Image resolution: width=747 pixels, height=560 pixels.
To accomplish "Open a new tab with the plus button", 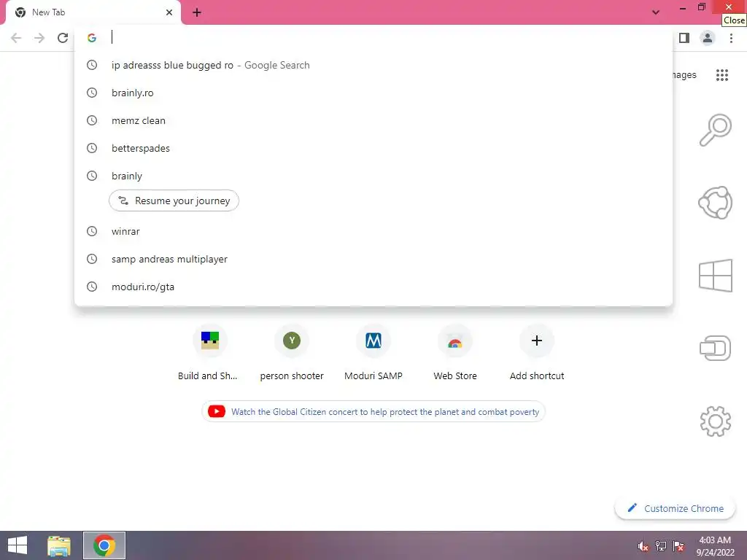I will pos(197,12).
